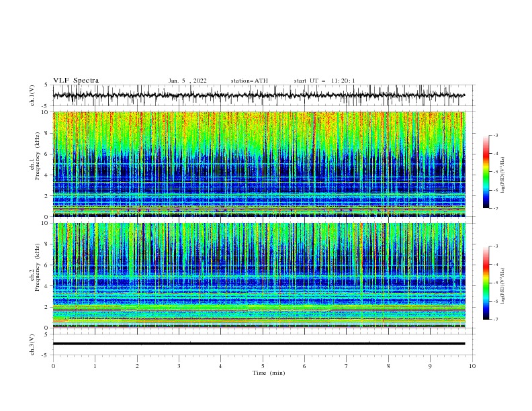
Task: Click the ch.1 spectrogram panel
Action: coord(259,164)
